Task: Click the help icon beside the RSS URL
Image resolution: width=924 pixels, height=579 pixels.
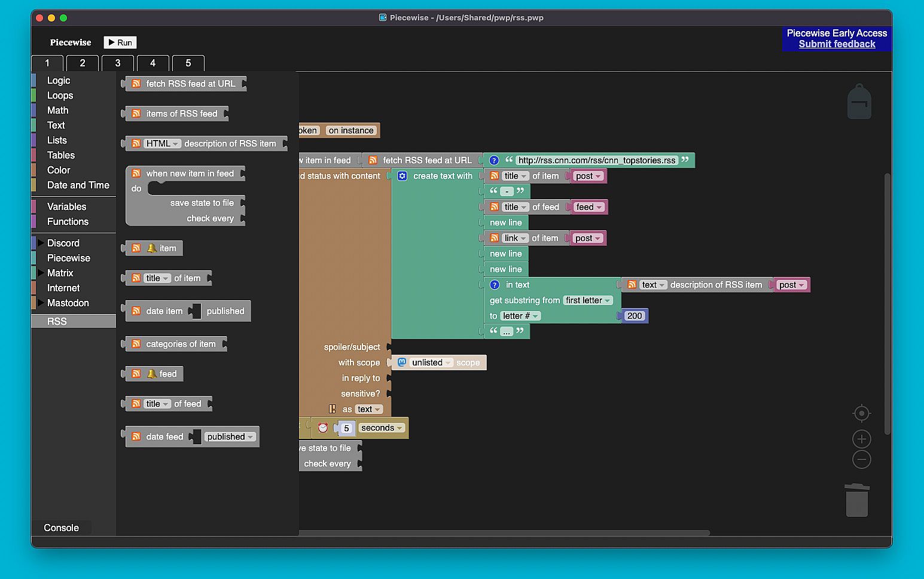Action: (494, 160)
